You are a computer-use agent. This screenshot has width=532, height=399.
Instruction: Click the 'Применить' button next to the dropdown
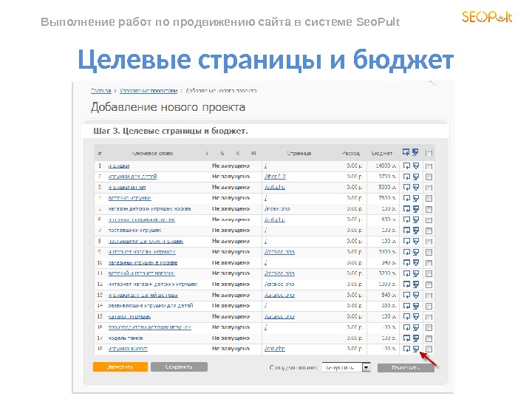click(x=406, y=368)
